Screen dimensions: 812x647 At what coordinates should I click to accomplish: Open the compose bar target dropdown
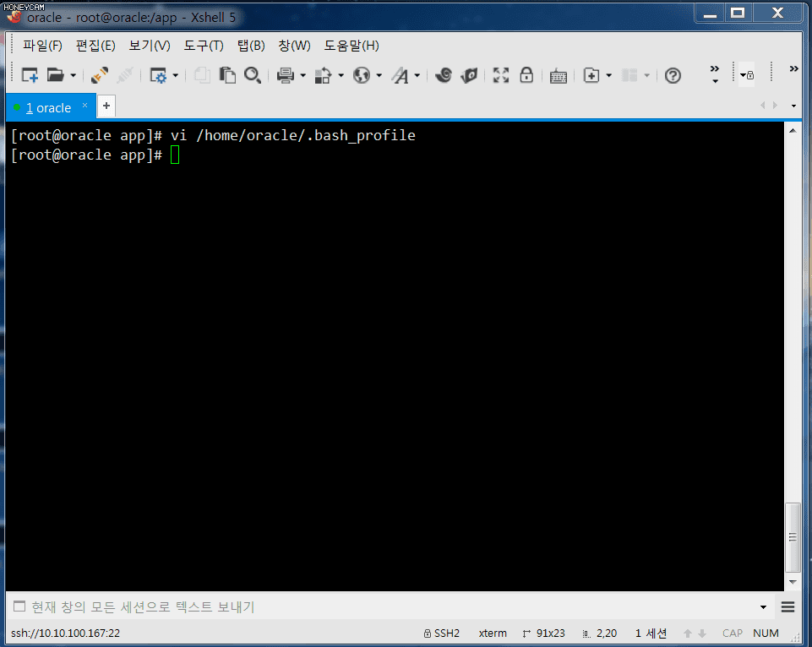[x=763, y=607]
